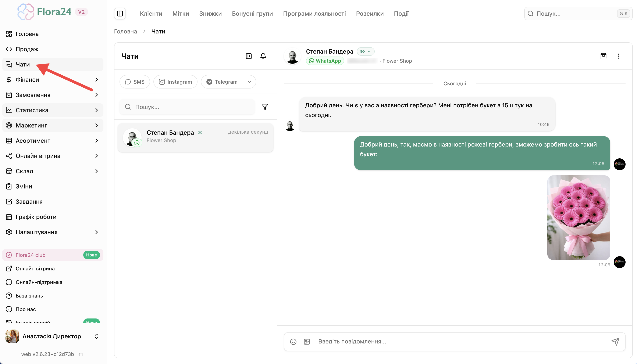Open the chat filter funnel
Image resolution: width=637 pixels, height=364 pixels.
(x=265, y=107)
